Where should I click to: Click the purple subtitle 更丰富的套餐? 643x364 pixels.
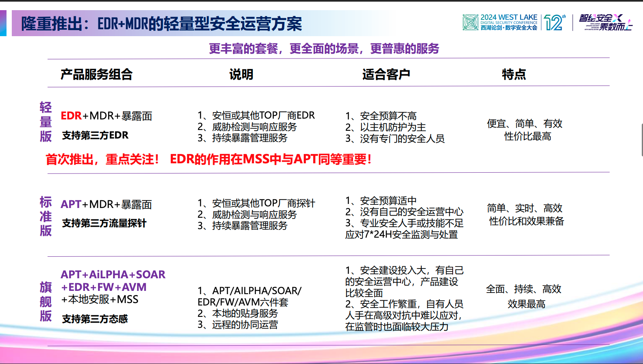point(324,49)
